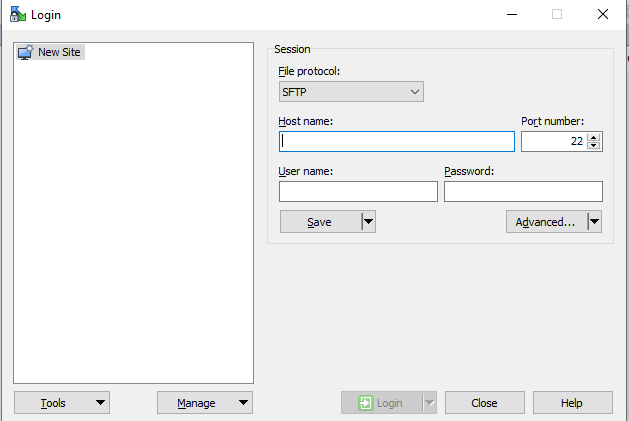Decrease port number with down arrow
629x421 pixels.
tap(593, 146)
